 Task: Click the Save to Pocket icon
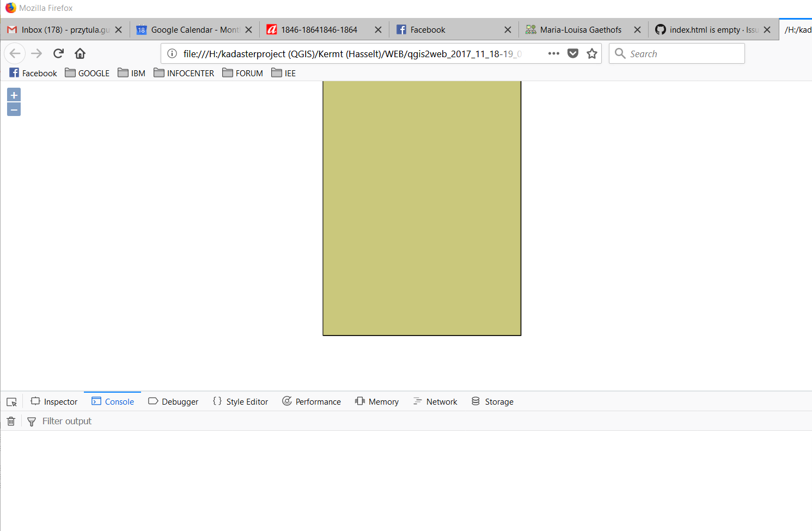click(x=573, y=53)
